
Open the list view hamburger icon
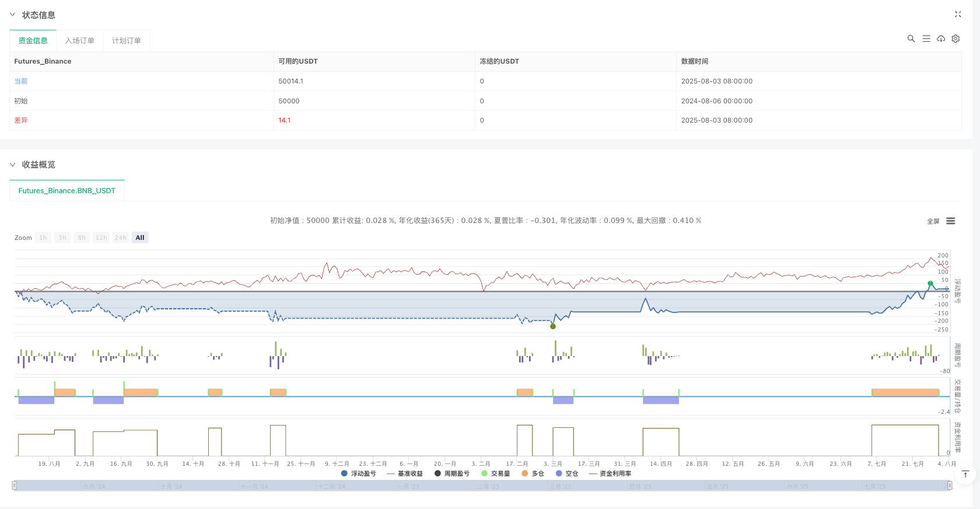(926, 39)
